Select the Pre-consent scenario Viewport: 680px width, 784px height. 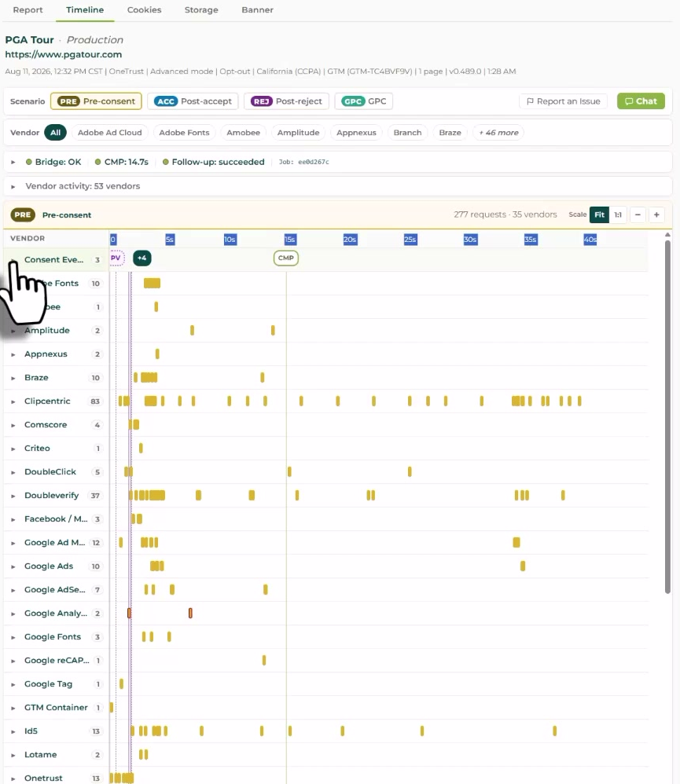[x=96, y=101]
